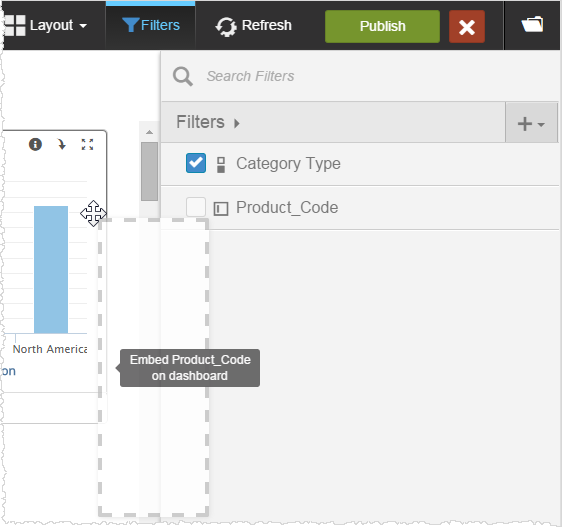Click the chart info icon
Screen dimensions: 562x529
pyautogui.click(x=35, y=144)
